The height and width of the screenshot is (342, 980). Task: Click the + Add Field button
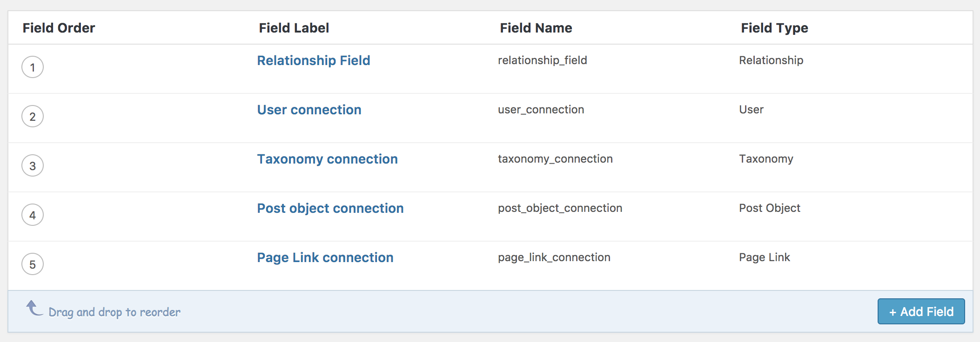click(x=921, y=311)
